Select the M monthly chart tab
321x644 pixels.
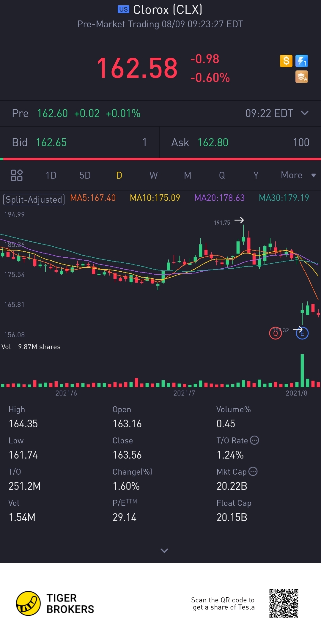pos(188,175)
